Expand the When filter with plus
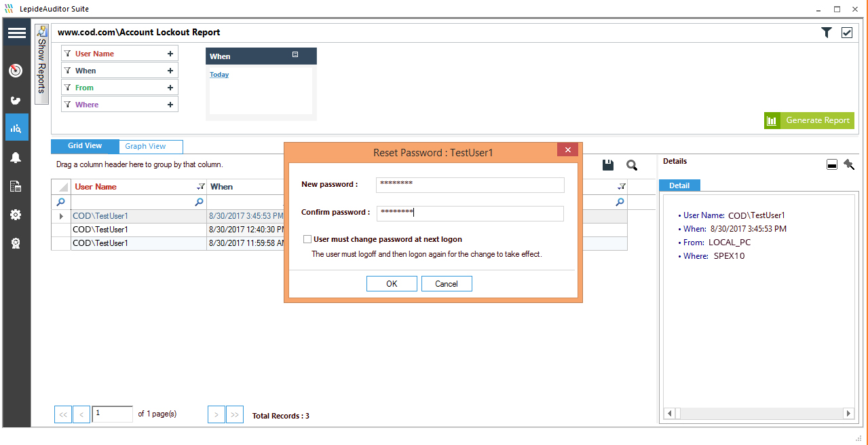The height and width of the screenshot is (445, 868). pyautogui.click(x=170, y=71)
